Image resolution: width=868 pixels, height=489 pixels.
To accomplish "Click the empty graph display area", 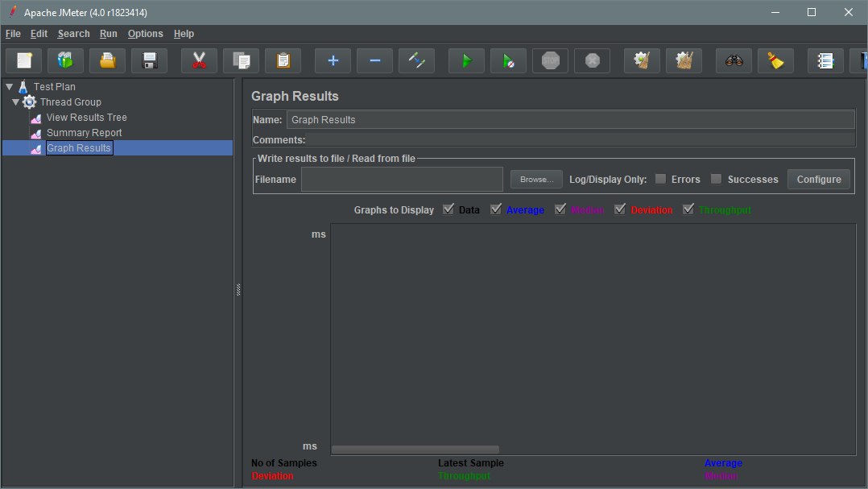I will coord(593,335).
